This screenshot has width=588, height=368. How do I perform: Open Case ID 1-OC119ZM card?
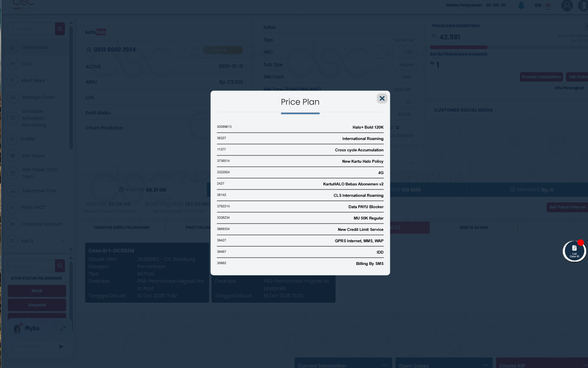coord(147,272)
